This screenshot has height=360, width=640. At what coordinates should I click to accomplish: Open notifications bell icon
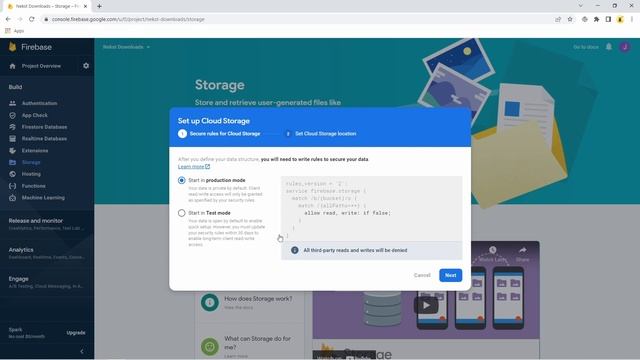click(609, 47)
